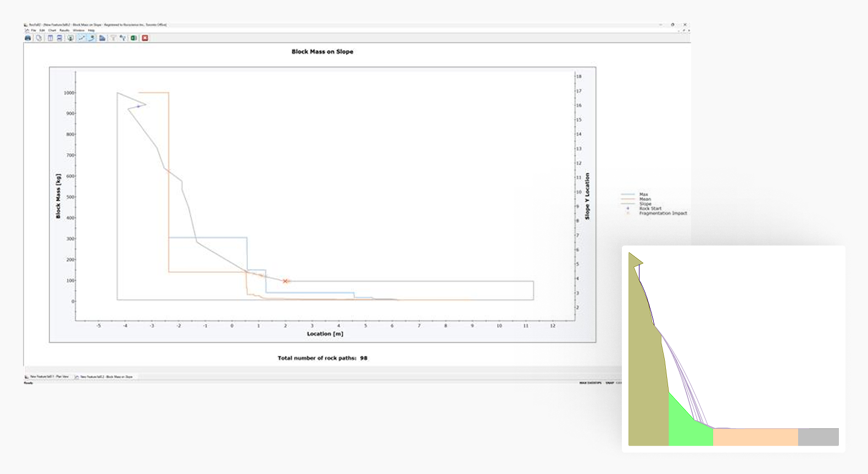Open the Window menu
Image resolution: width=868 pixels, height=474 pixels.
click(79, 31)
